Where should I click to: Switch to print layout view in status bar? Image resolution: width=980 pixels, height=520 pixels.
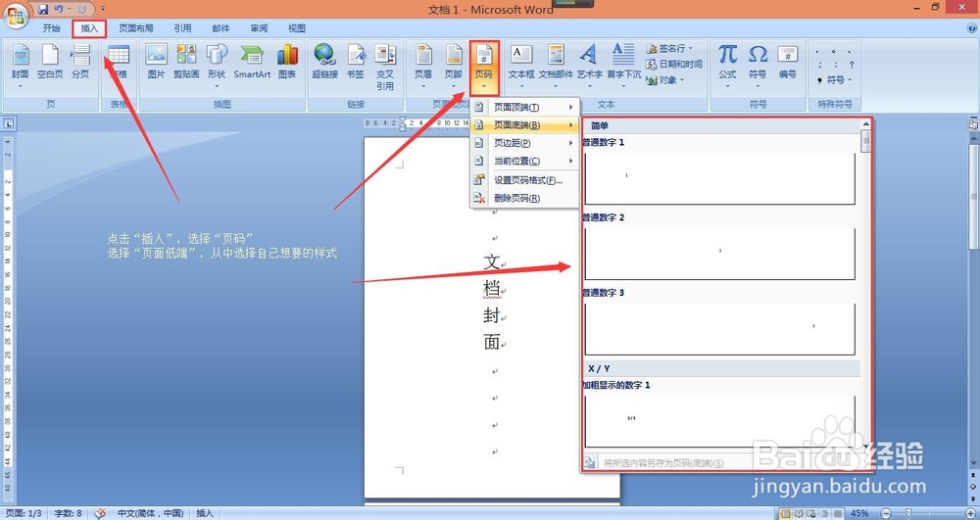tap(786, 513)
